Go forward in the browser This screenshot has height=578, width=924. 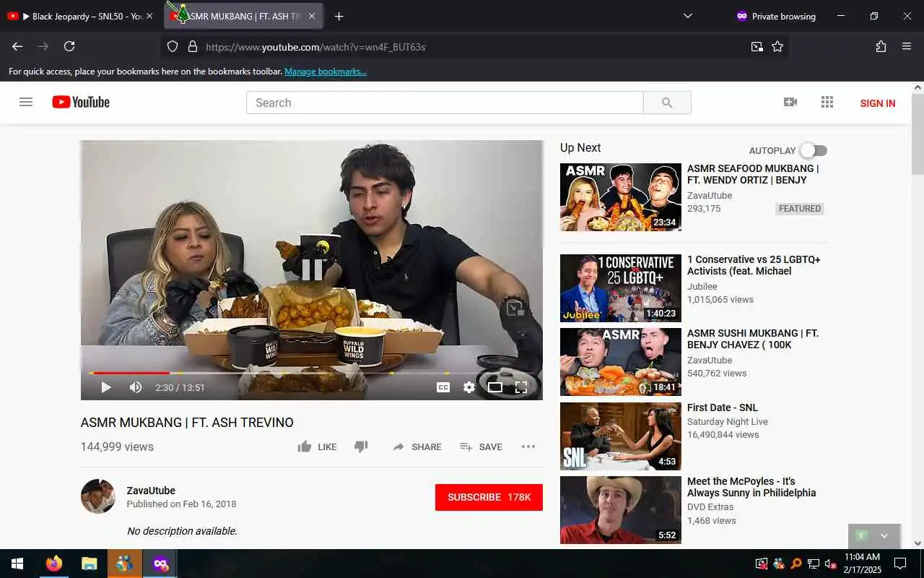[43, 46]
